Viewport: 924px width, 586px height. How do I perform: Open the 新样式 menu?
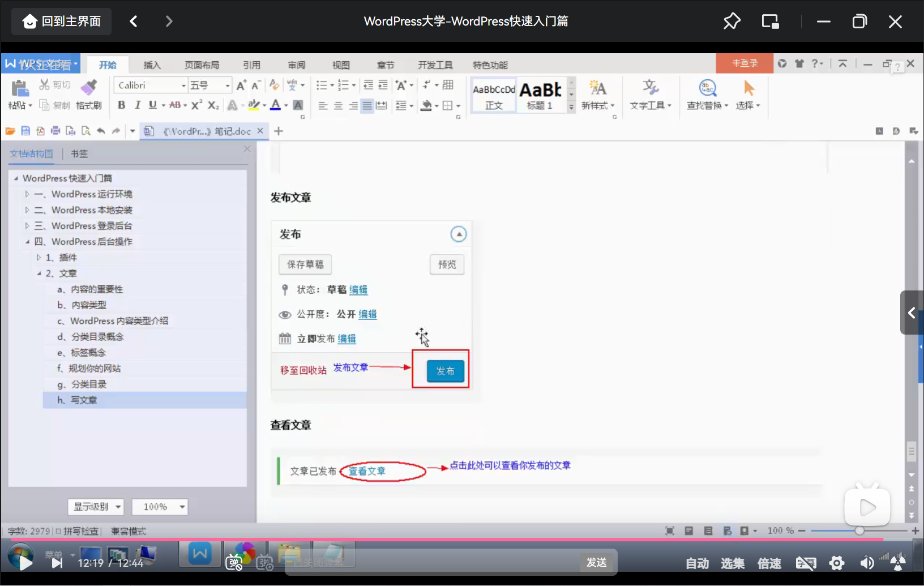(597, 95)
